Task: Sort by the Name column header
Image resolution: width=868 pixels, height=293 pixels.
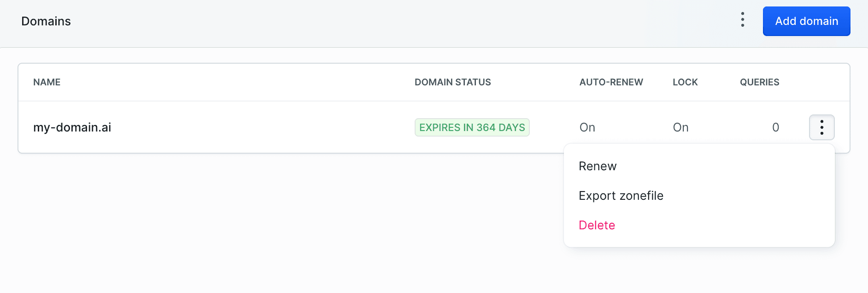Action: pos(47,82)
